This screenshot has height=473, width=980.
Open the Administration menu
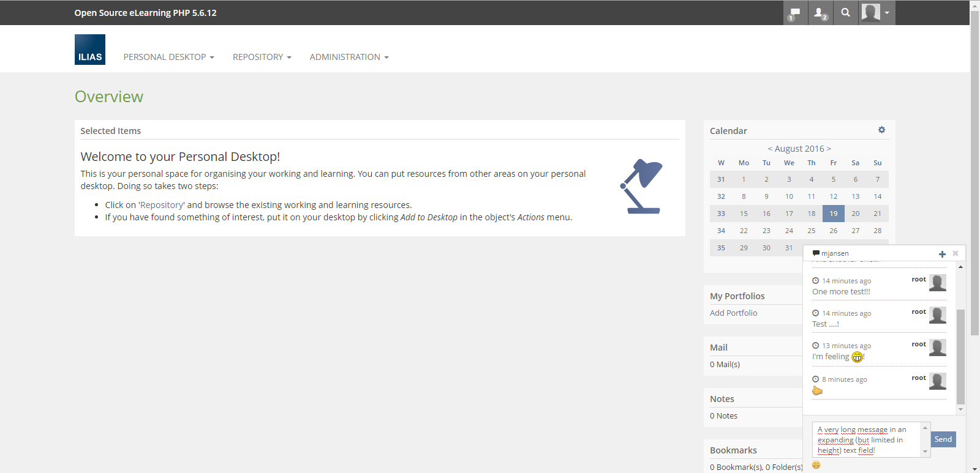349,57
